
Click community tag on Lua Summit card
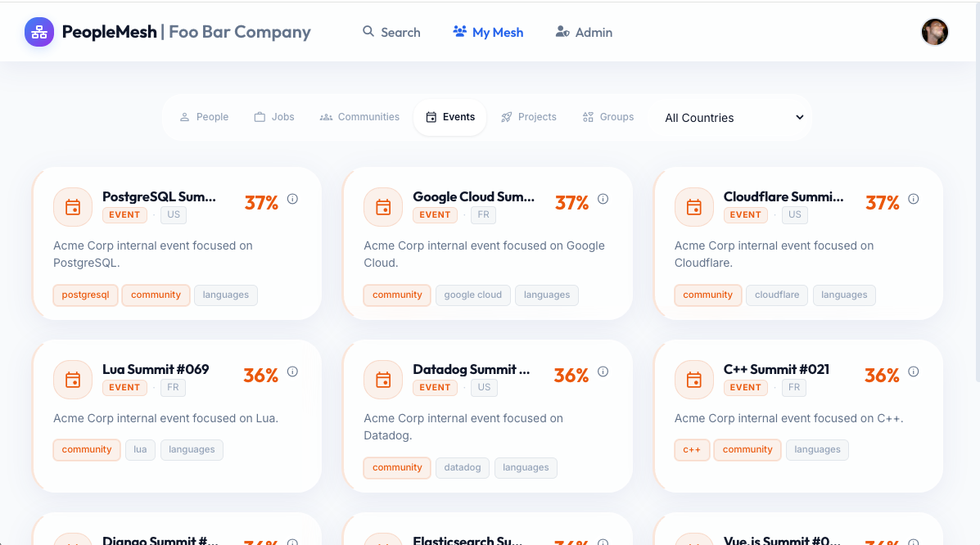click(87, 450)
